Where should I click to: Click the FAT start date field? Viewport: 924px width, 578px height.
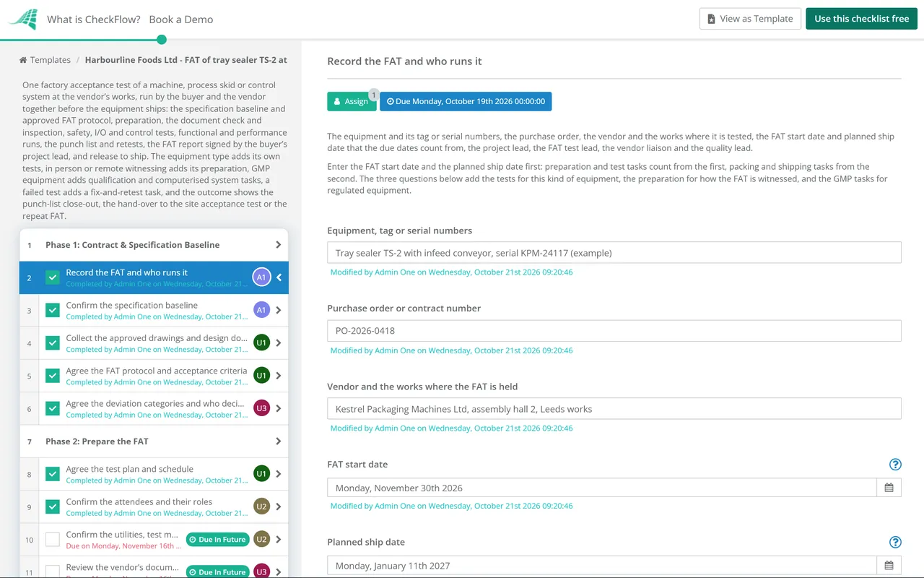(x=602, y=488)
